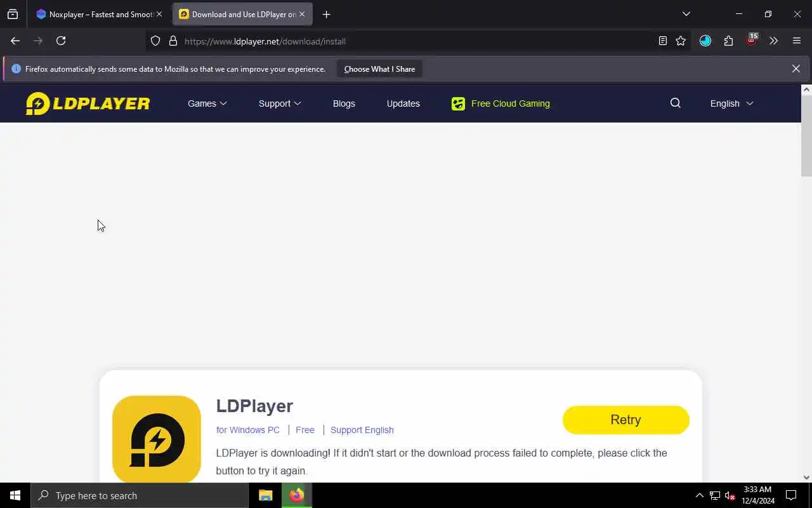Open the Extensions puzzle icon
This screenshot has height=508, width=812.
728,41
